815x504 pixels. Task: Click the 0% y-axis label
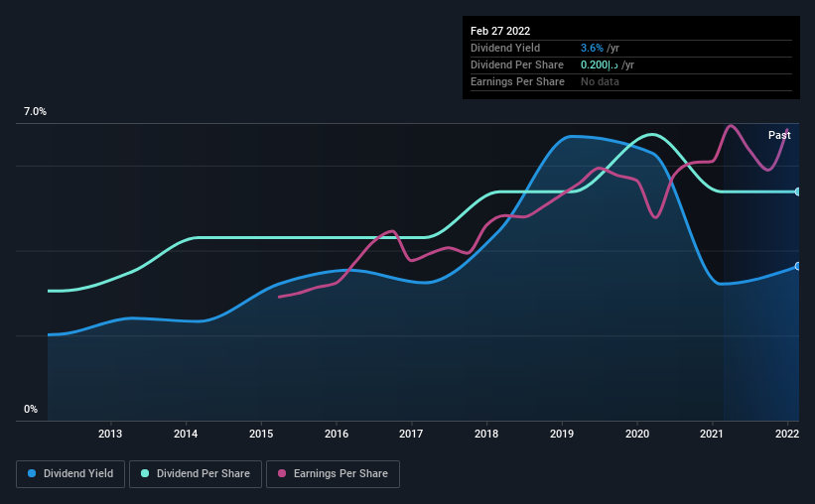(x=31, y=410)
